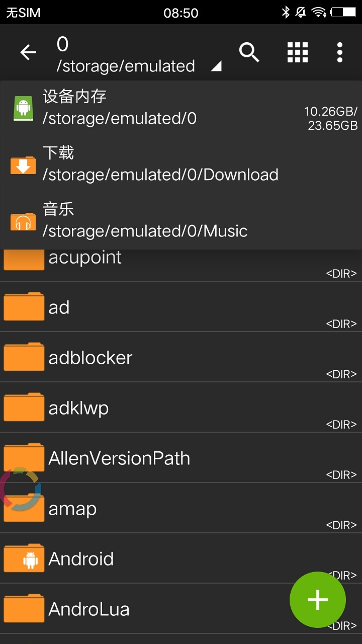The height and width of the screenshot is (644, 362).
Task: Tap the back arrow icon
Action: (x=28, y=52)
